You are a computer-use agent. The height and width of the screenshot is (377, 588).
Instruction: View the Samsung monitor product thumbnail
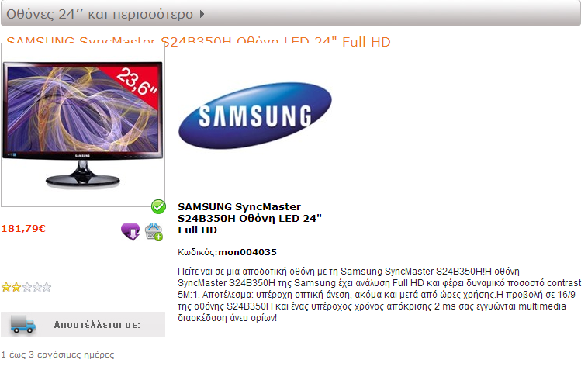(x=83, y=125)
